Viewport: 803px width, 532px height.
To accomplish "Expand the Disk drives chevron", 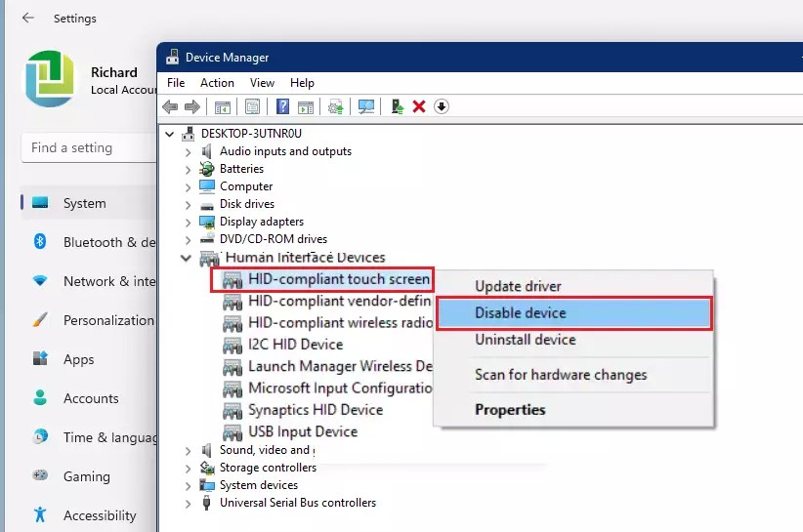I will 188,205.
